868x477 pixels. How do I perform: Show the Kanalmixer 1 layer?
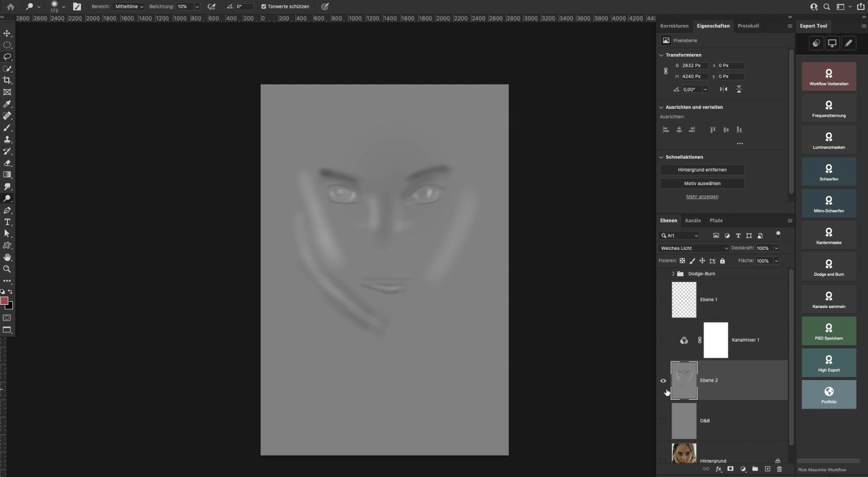[663, 340]
